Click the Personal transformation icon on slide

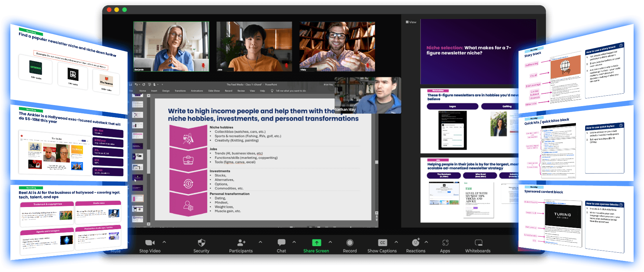click(188, 206)
